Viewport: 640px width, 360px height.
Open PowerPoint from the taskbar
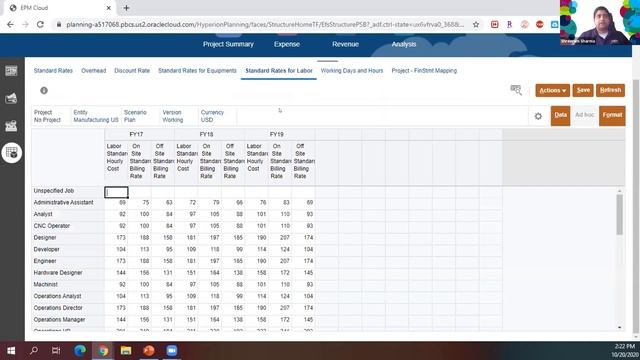click(149, 351)
